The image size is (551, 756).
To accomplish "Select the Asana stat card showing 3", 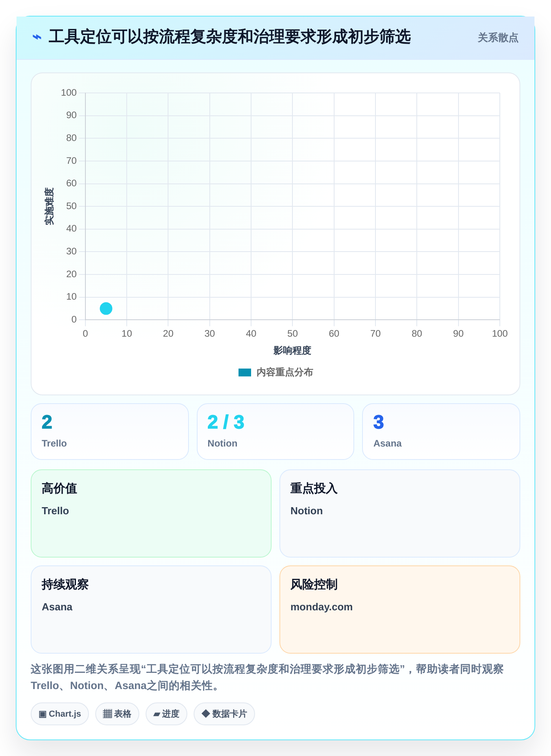I will 441,432.
